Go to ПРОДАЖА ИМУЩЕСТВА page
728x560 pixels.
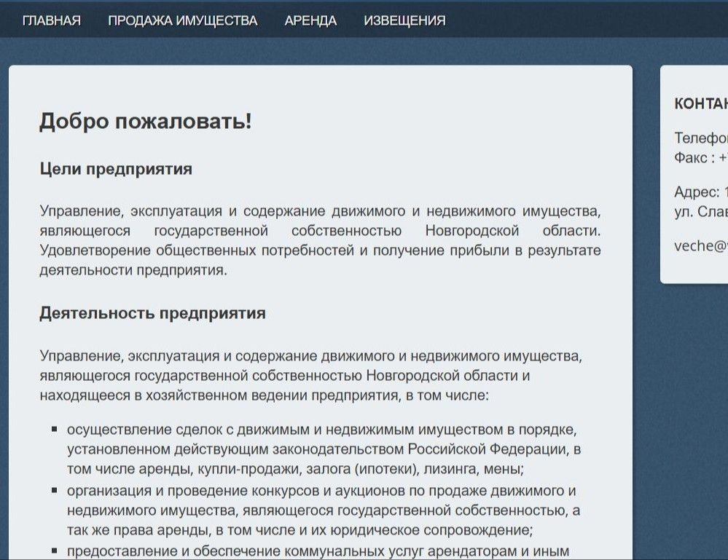point(182,20)
